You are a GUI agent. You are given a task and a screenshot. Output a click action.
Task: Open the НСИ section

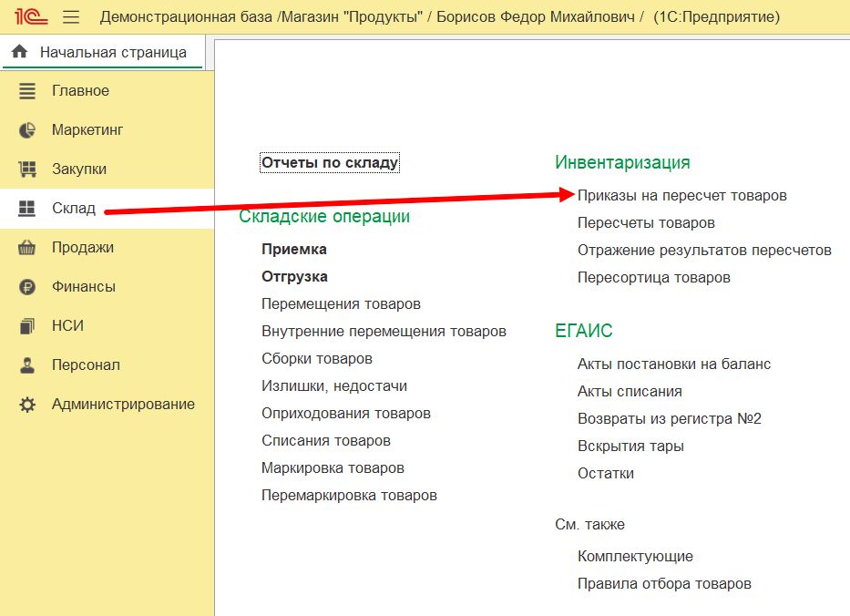point(108,326)
